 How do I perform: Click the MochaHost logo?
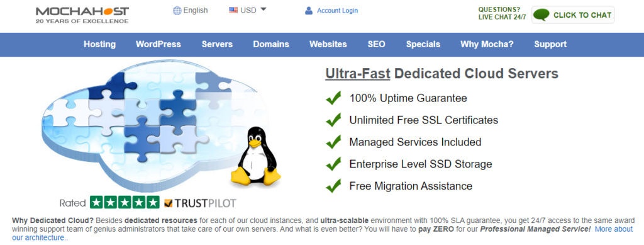coord(82,14)
